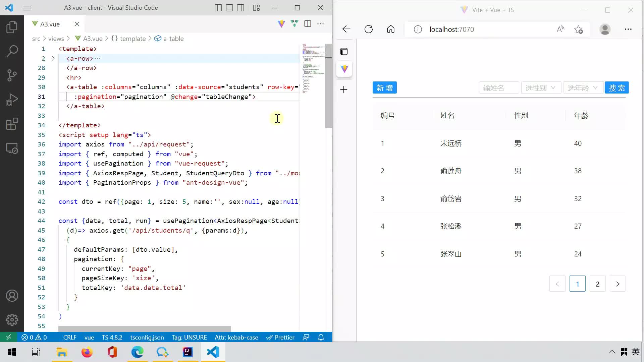The height and width of the screenshot is (362, 644).
Task: Open the browser profile menu
Action: (x=605, y=29)
